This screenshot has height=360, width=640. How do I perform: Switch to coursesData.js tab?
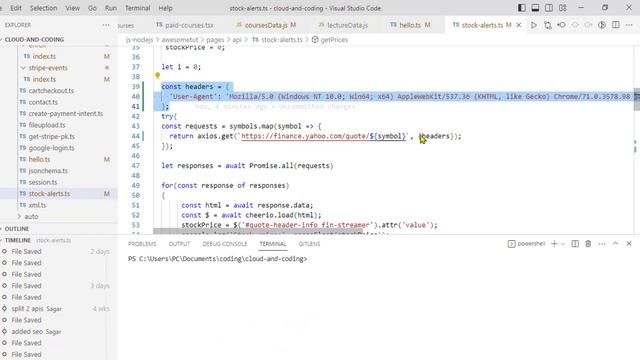tap(266, 25)
